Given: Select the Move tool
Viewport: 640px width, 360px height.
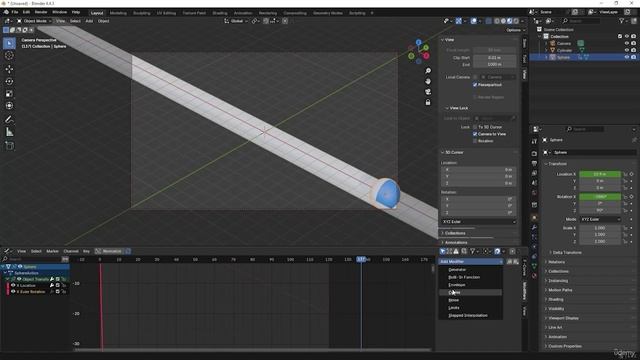Looking at the screenshot, I should pyautogui.click(x=9, y=69).
